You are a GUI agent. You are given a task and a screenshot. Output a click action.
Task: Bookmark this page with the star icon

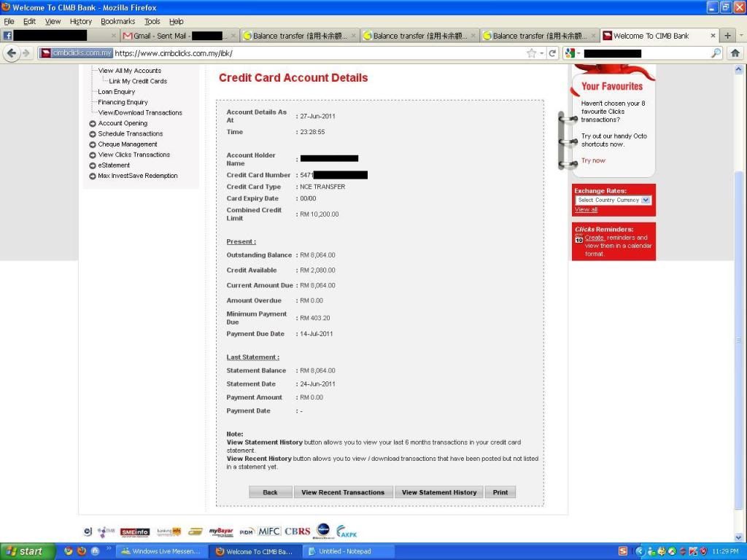coord(532,53)
